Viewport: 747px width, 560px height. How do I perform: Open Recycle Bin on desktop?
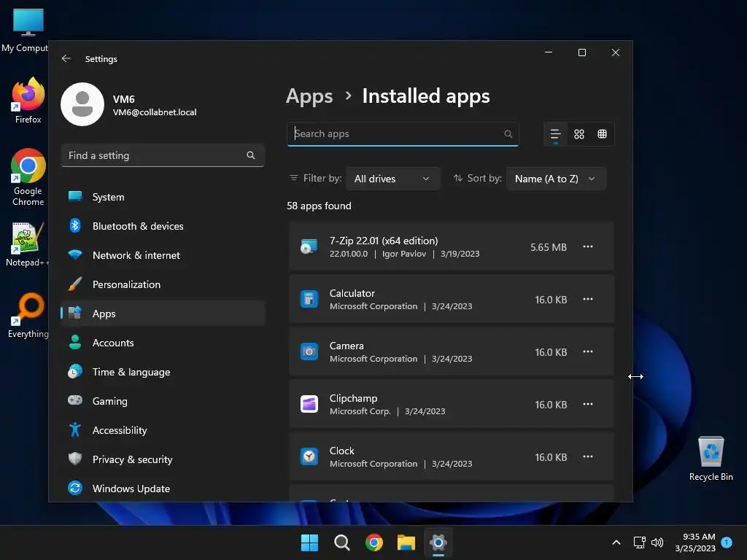click(711, 459)
